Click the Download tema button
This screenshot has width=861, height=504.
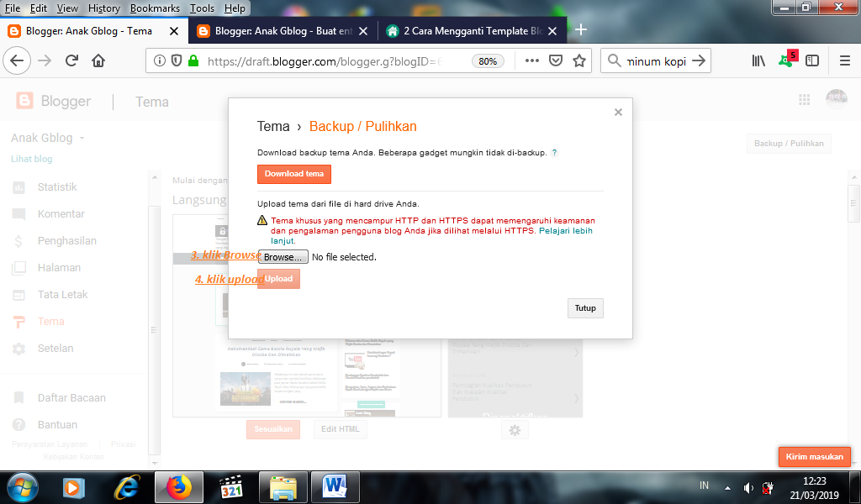[x=294, y=174]
